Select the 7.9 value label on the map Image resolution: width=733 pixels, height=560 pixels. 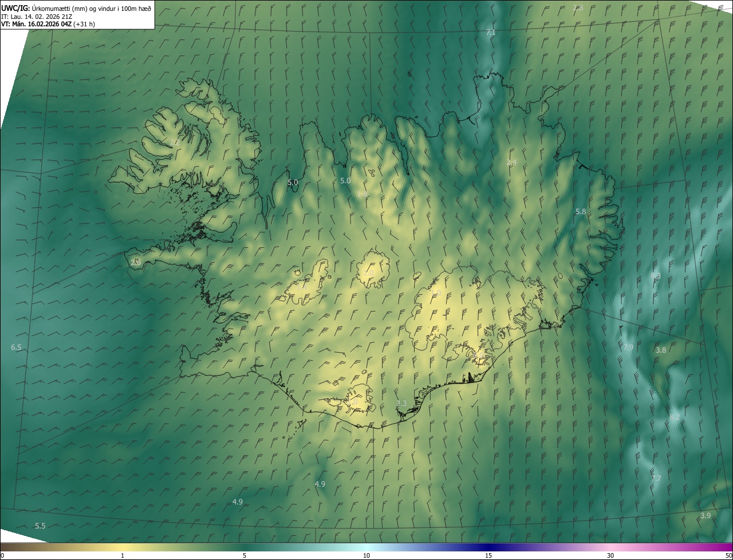coord(628,348)
